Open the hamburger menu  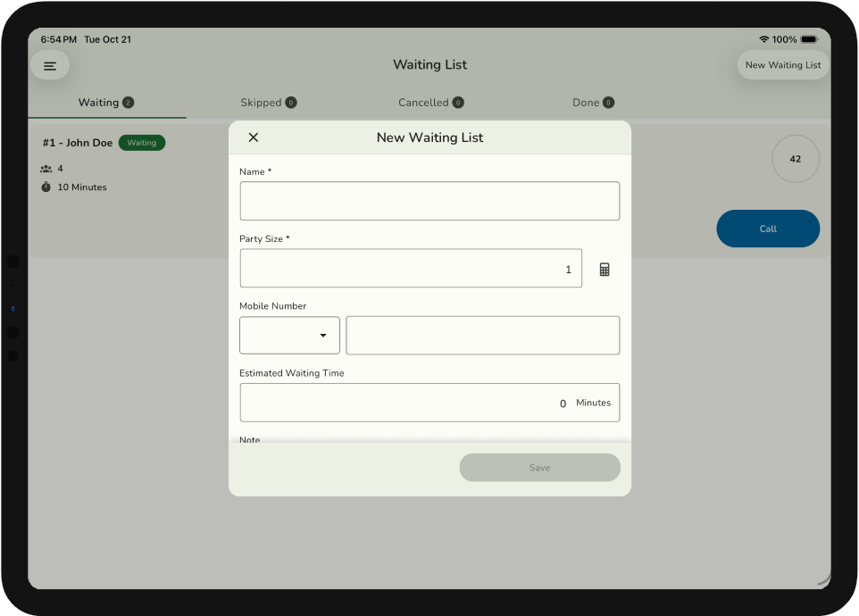[x=50, y=65]
